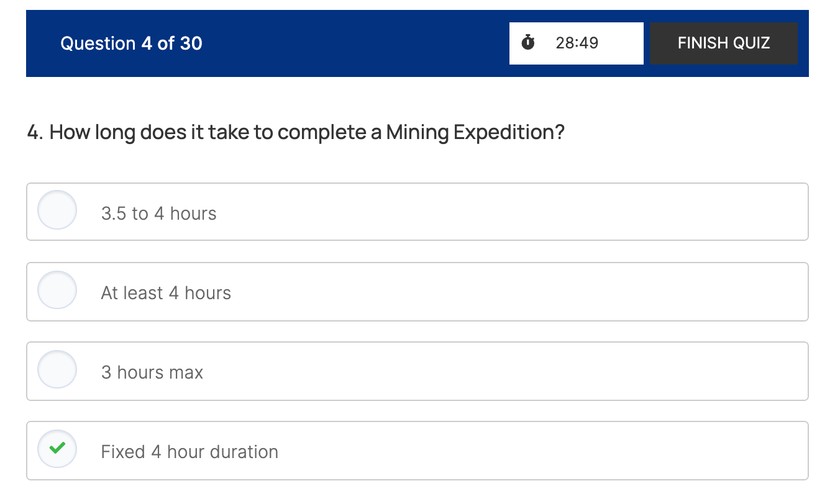
Task: Click the "At least 4 hours" answer label
Action: pos(166,293)
